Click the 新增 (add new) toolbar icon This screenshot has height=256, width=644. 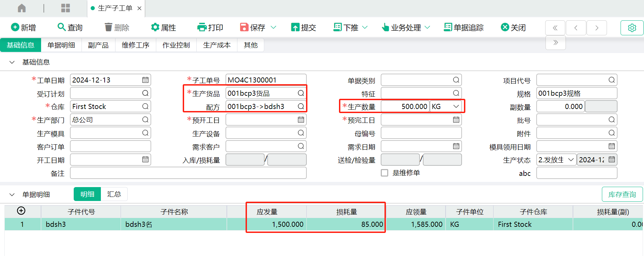click(x=15, y=27)
